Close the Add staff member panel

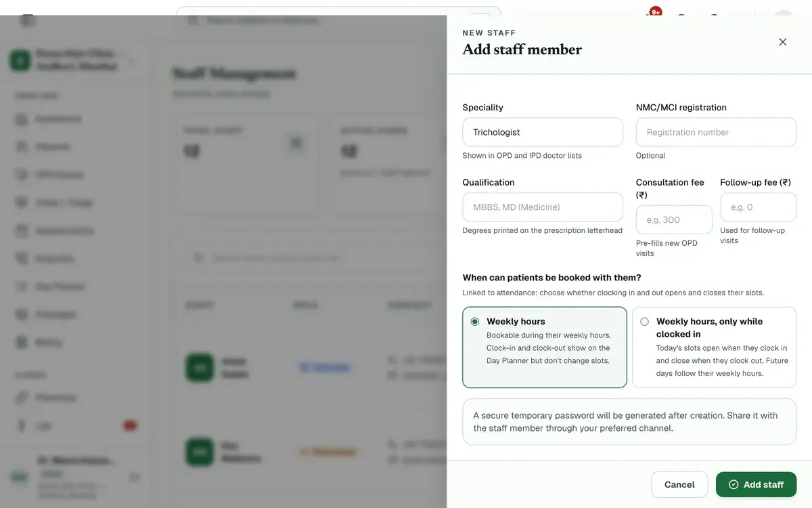(783, 42)
